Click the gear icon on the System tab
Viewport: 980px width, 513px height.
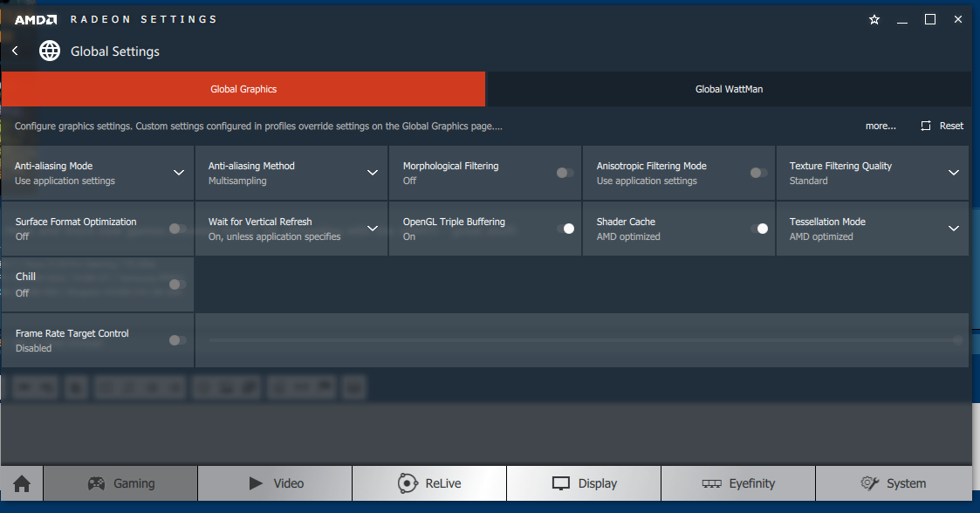(x=869, y=483)
